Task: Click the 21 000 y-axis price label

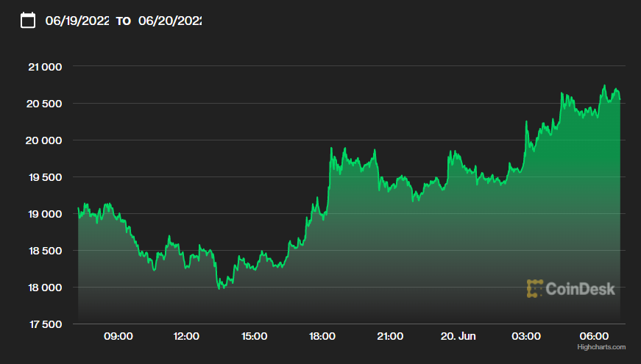Action: pos(44,67)
